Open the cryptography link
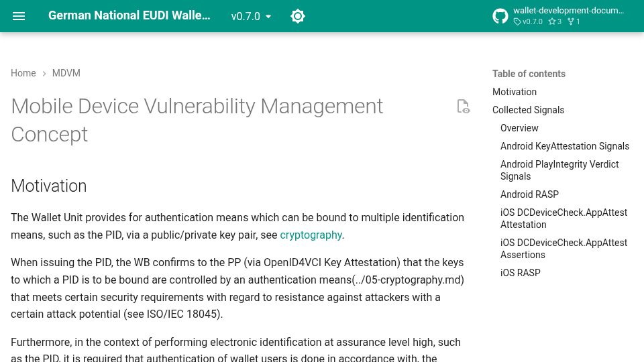 311,235
